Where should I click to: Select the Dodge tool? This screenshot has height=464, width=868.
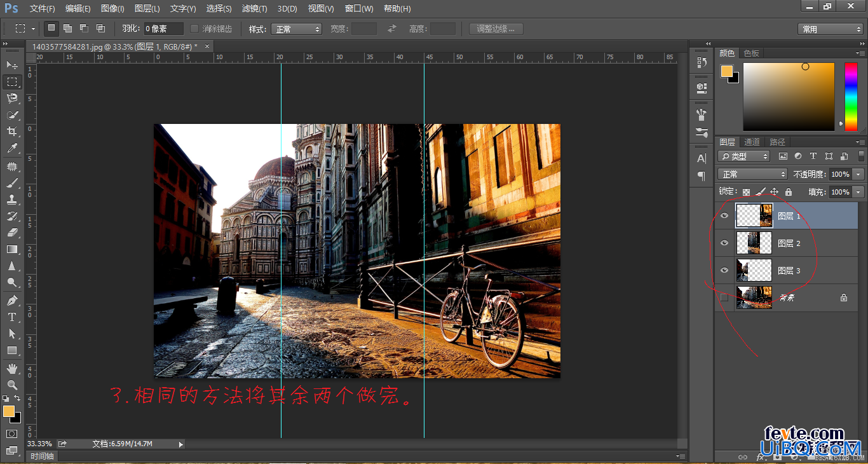tap(12, 282)
